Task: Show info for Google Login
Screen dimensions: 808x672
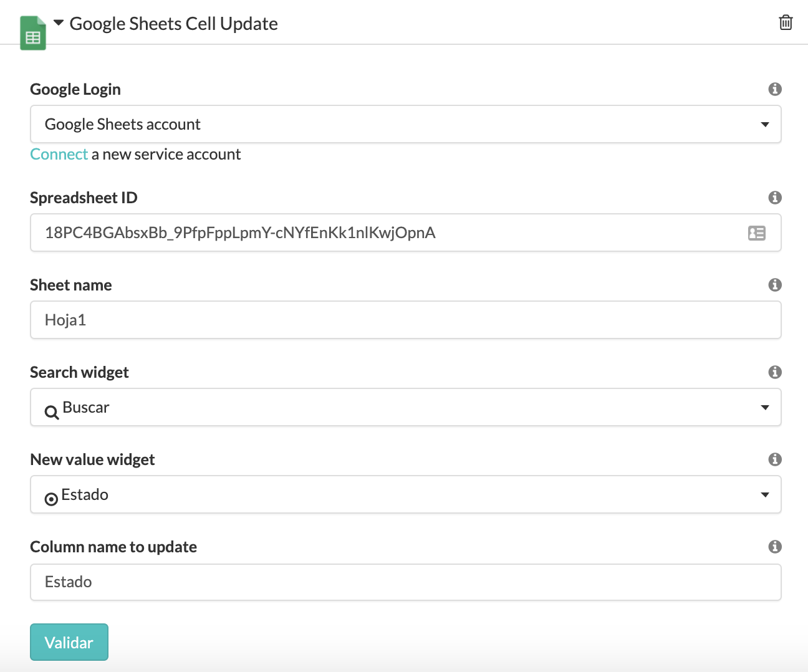Action: 775,89
